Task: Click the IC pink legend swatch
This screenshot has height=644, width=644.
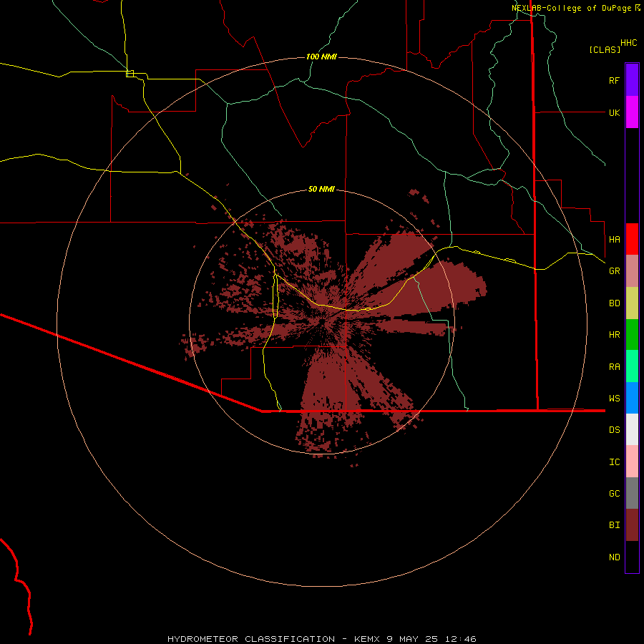Action: tap(632, 462)
